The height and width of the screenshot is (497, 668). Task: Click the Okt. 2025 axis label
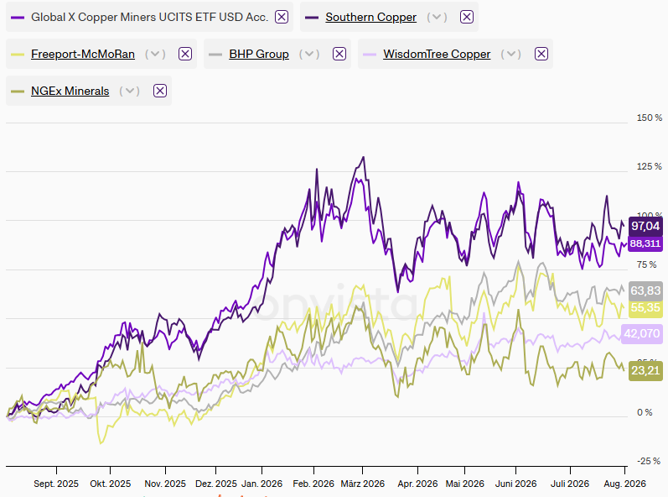[110, 484]
